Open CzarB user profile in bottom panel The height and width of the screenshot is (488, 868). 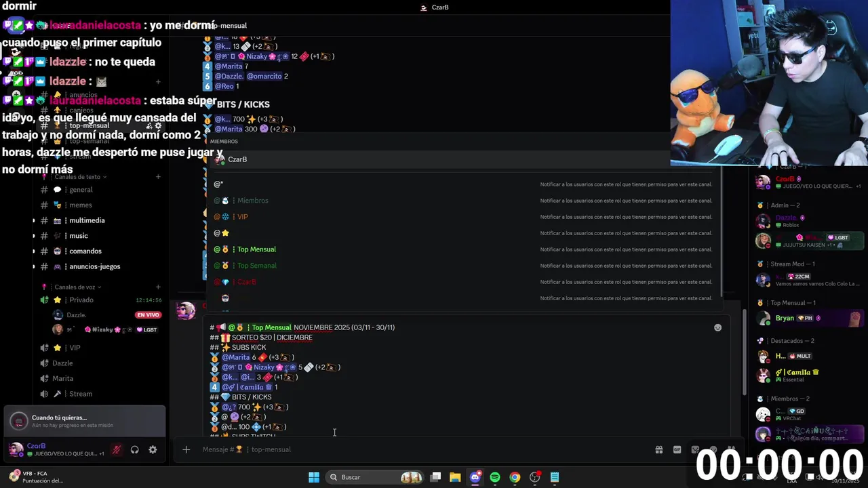click(x=58, y=449)
